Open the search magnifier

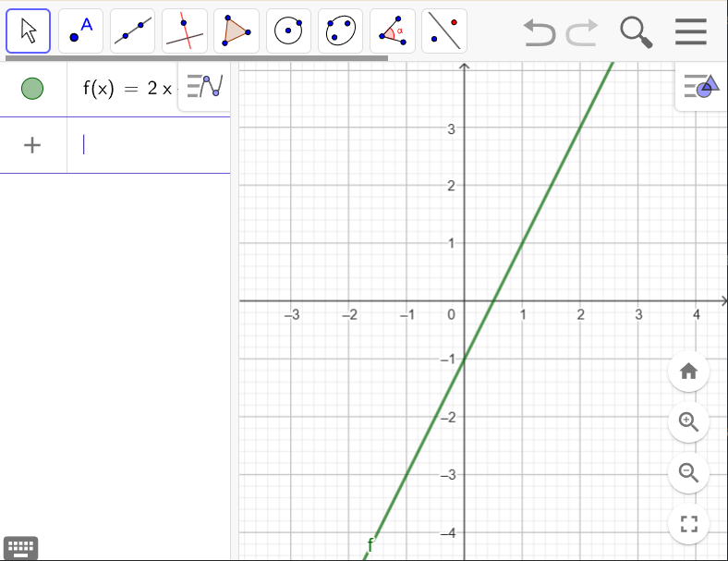636,31
